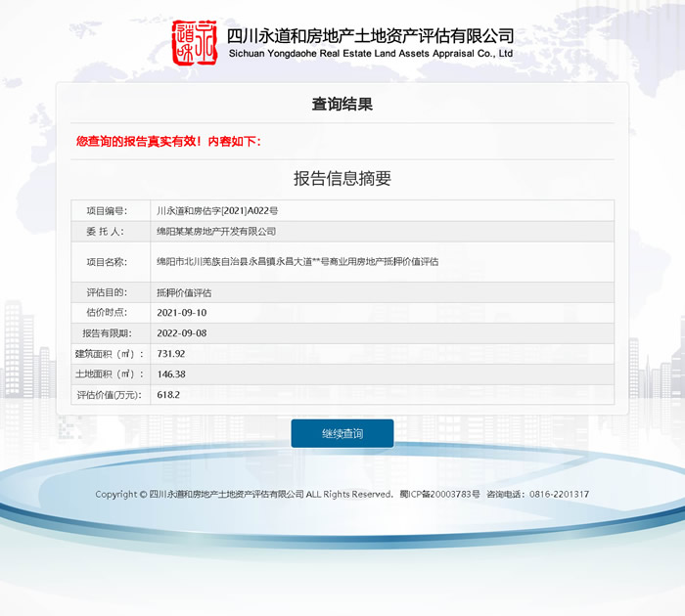Select the 项目编号 label cell
The width and height of the screenshot is (685, 616).
tap(111, 211)
